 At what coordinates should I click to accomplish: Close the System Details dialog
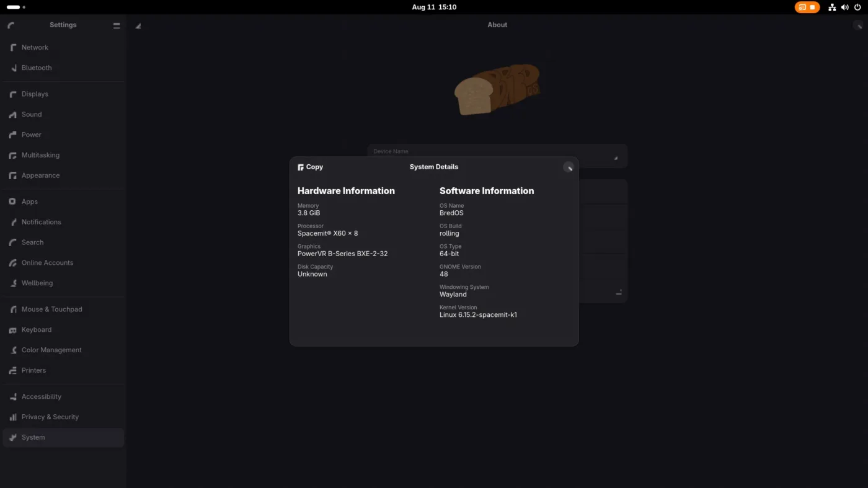click(569, 167)
